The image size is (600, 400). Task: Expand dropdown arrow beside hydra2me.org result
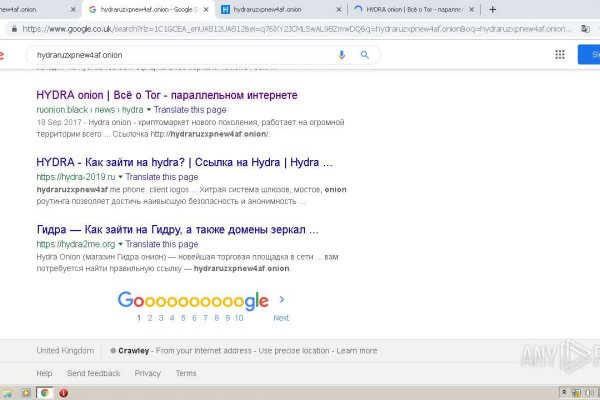121,243
